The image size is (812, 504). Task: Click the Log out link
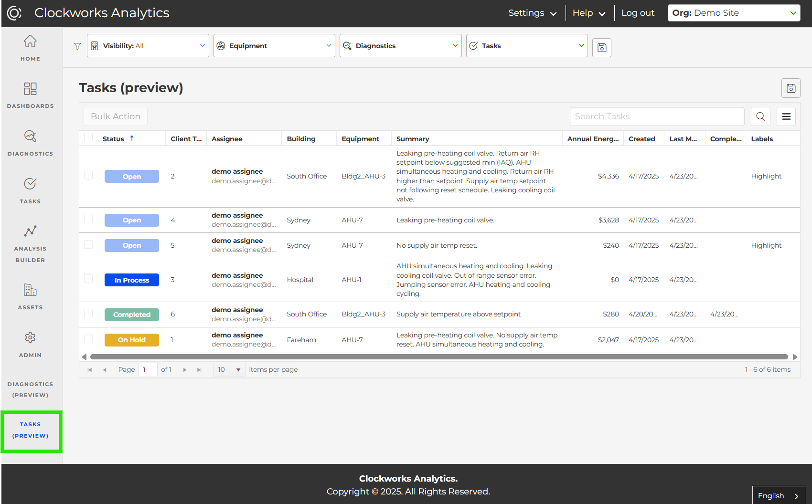point(638,13)
